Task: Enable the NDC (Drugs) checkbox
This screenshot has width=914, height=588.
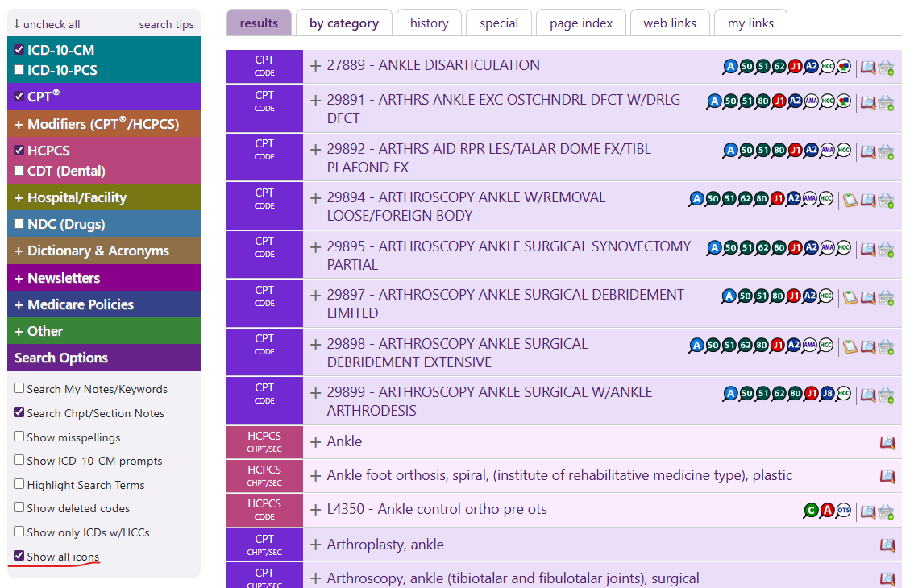Action: pos(19,225)
